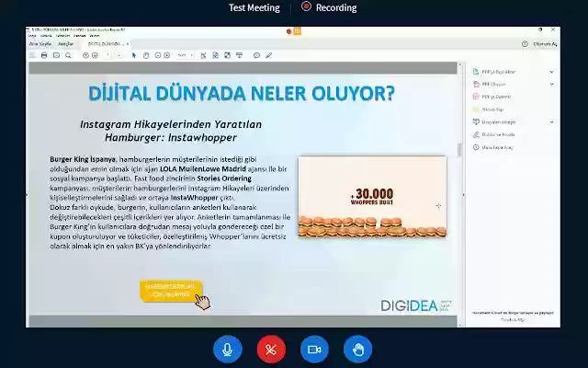This screenshot has height=368, width=588.
Task: Open the Doldur ve İmzala tool
Action: click(x=494, y=134)
